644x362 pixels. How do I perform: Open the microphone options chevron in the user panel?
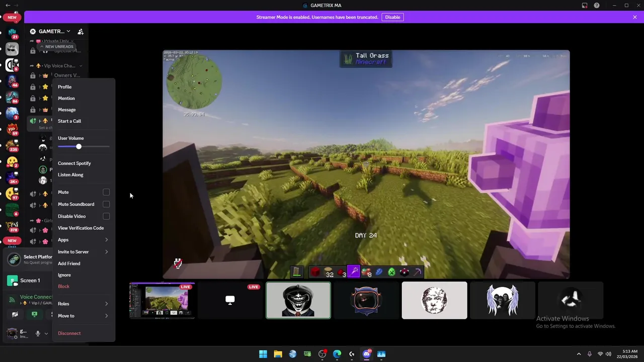tap(46, 333)
